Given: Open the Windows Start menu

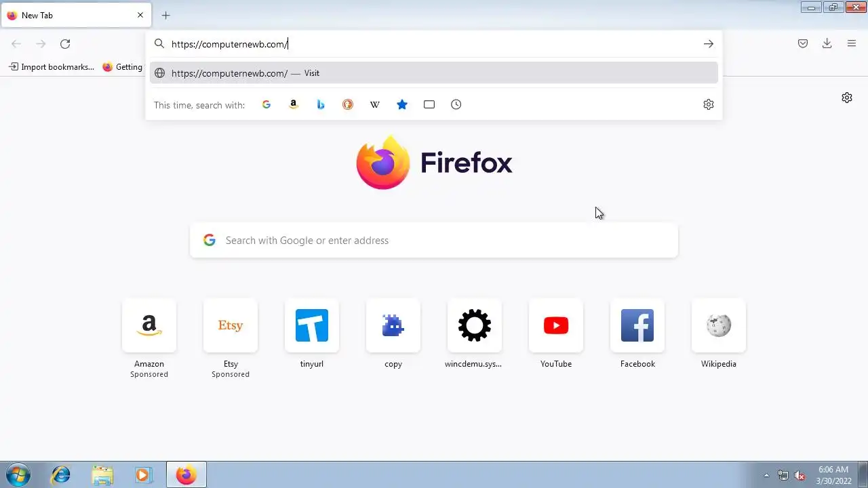Looking at the screenshot, I should click(18, 474).
